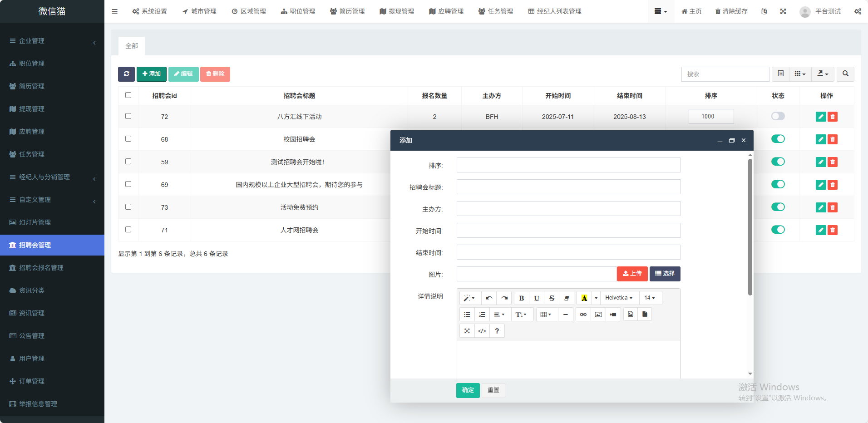Insert a link using the editor toolbar
The width and height of the screenshot is (868, 423).
point(583,315)
